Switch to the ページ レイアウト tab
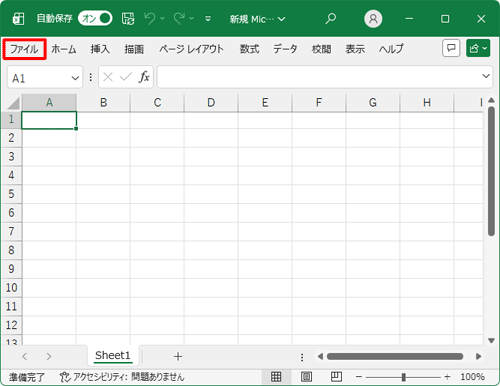Image resolution: width=500 pixels, height=386 pixels. (x=191, y=49)
